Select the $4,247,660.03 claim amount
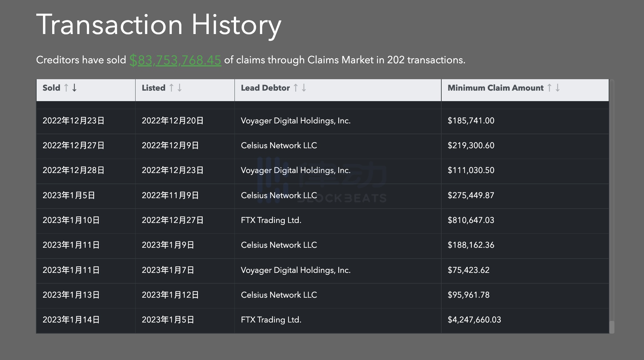Image resolution: width=644 pixels, height=360 pixels. [x=474, y=320]
